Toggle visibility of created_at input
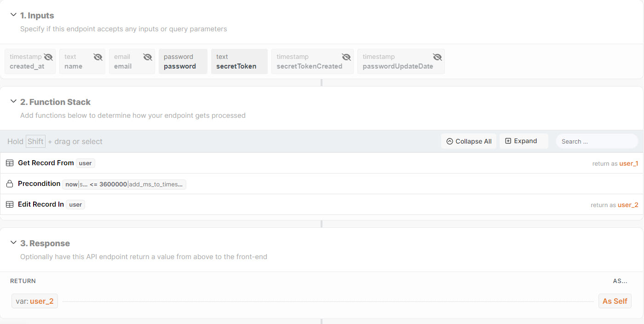Image resolution: width=644 pixels, height=324 pixels. pyautogui.click(x=48, y=57)
